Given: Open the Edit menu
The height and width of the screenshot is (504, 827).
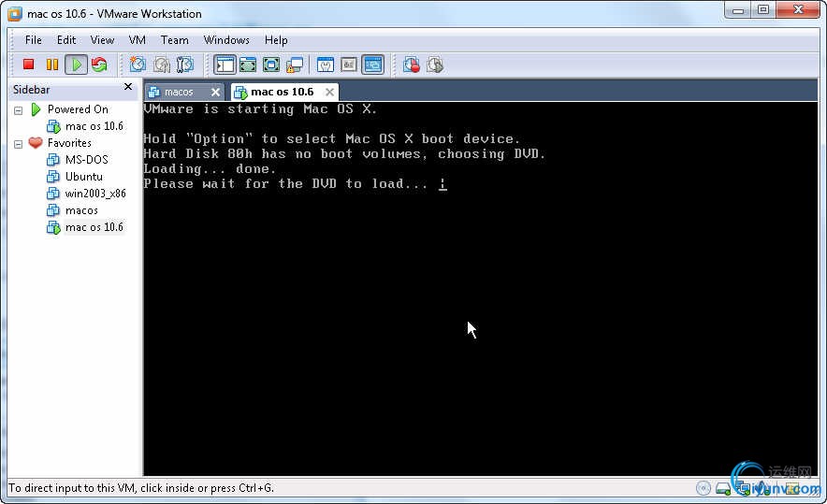Looking at the screenshot, I should (66, 40).
